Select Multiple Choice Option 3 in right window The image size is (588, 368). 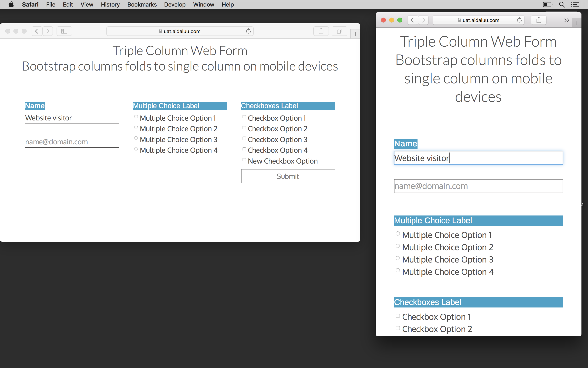tap(398, 258)
